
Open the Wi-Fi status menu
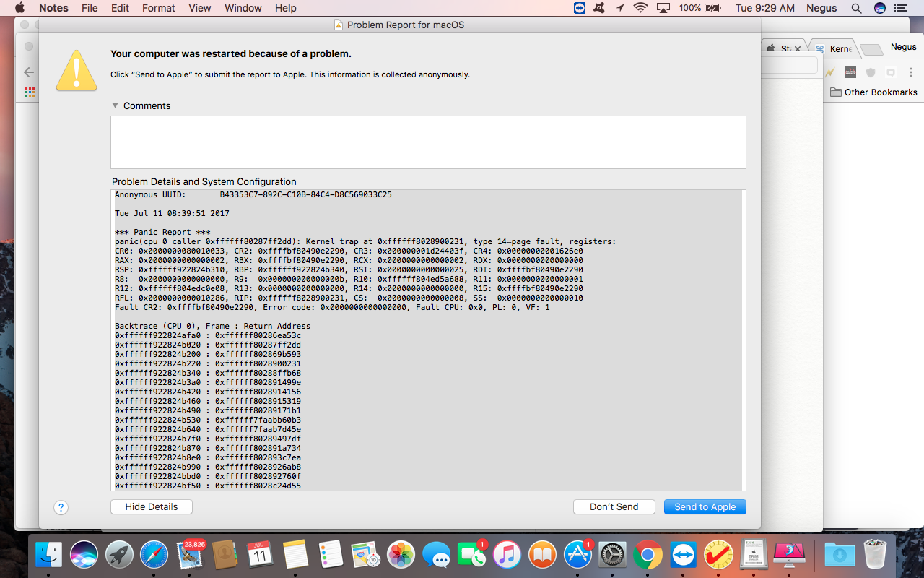point(640,8)
